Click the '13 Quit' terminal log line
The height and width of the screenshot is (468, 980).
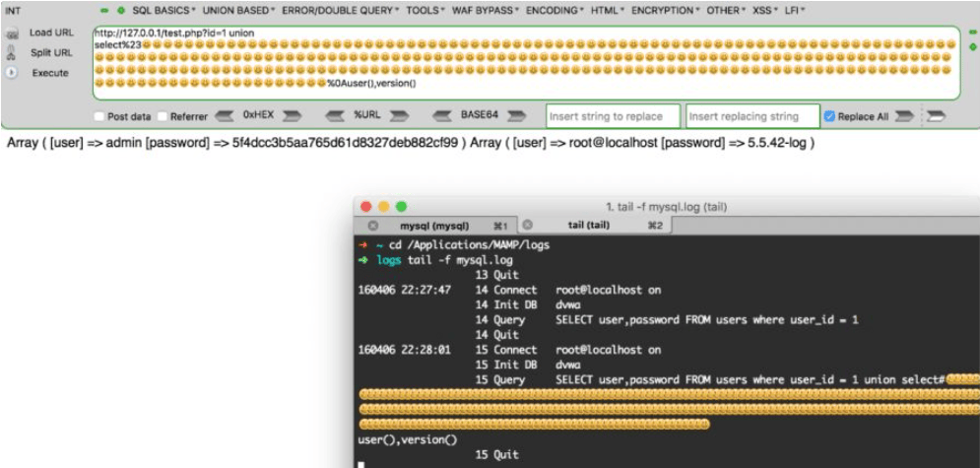pyautogui.click(x=496, y=275)
